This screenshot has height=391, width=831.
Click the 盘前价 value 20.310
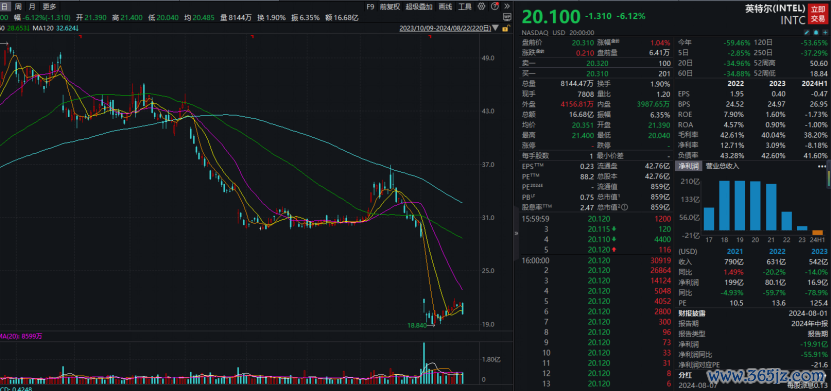pos(582,42)
